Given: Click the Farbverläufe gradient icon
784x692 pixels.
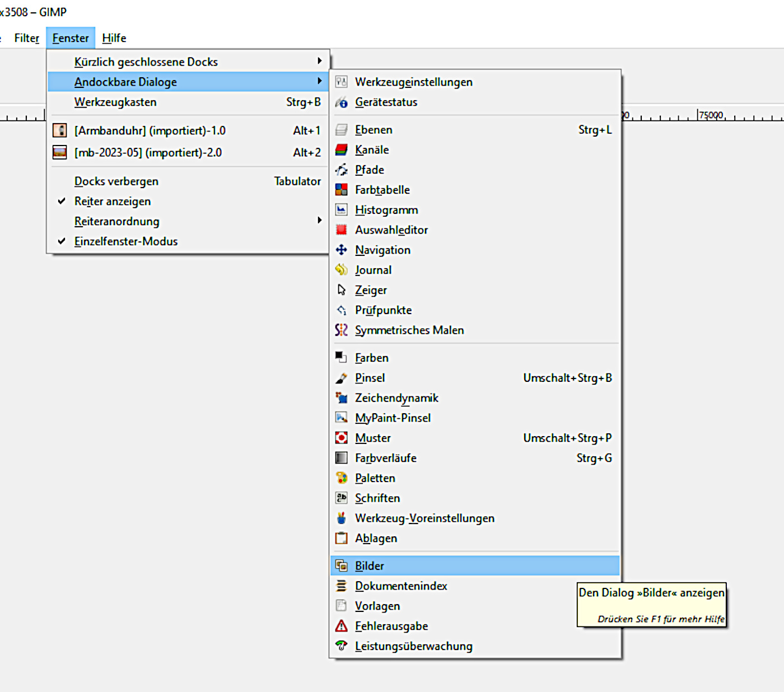Looking at the screenshot, I should [x=341, y=458].
